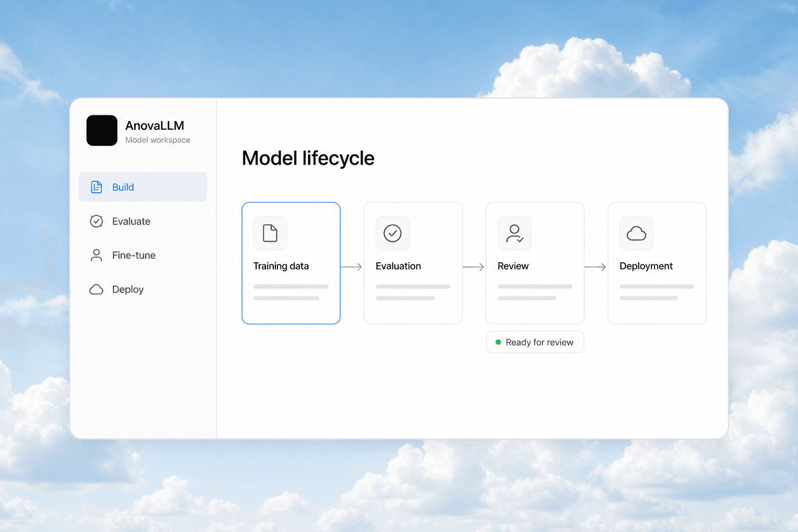Click the Ready for review status badge
Screen dimensions: 798x532
pyautogui.click(x=535, y=342)
